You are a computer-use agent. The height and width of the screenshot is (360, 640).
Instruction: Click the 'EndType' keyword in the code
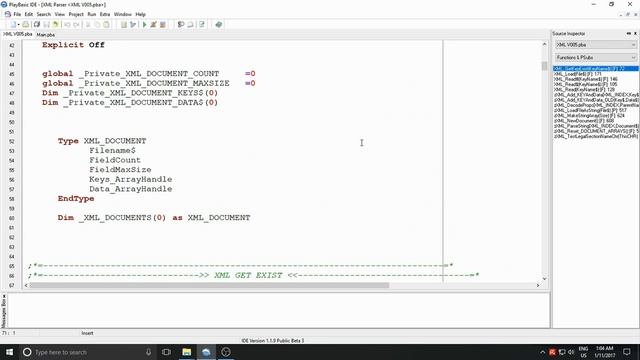pyautogui.click(x=76, y=199)
